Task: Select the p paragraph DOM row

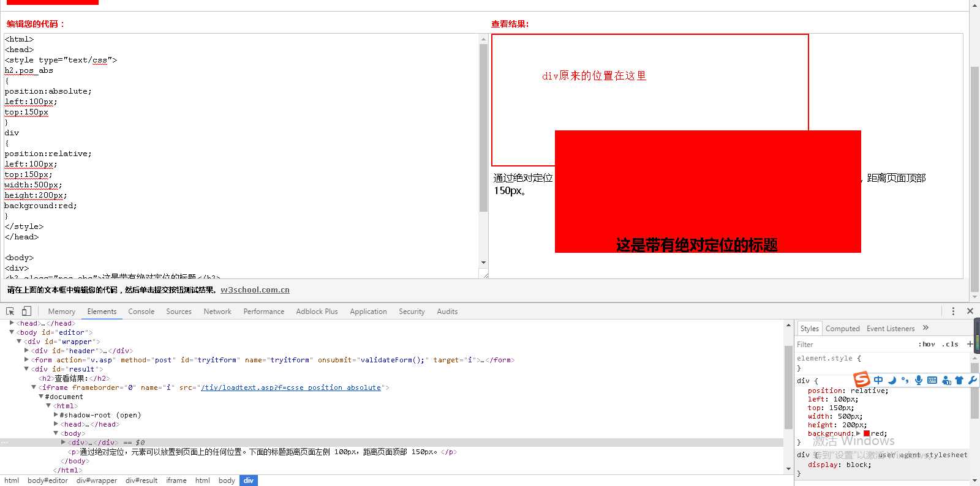Action: click(x=392, y=452)
